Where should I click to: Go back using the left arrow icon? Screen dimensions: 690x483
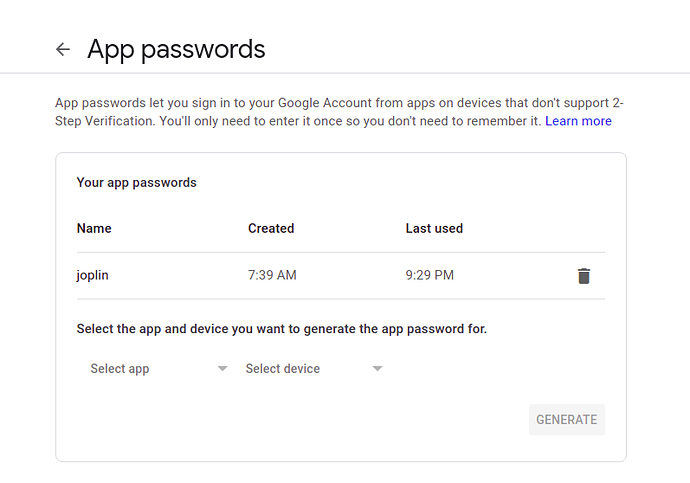click(63, 49)
